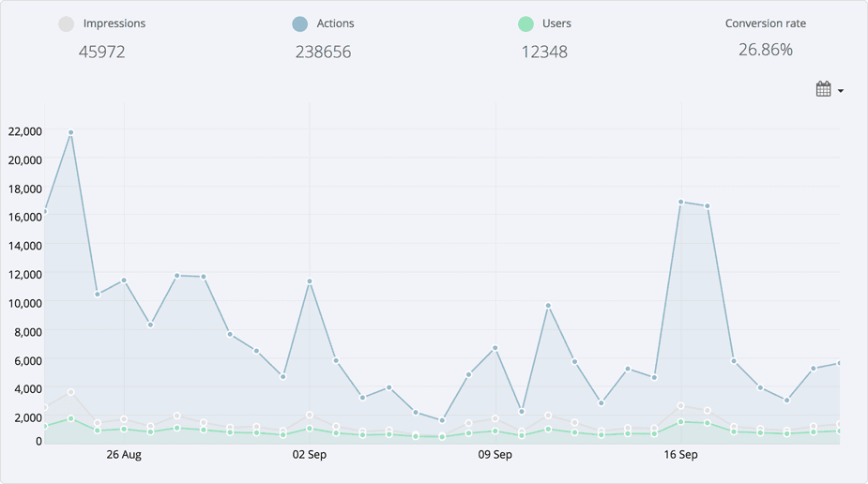
Task: Click the Actions data point on 26 Aug
Action: tap(124, 280)
